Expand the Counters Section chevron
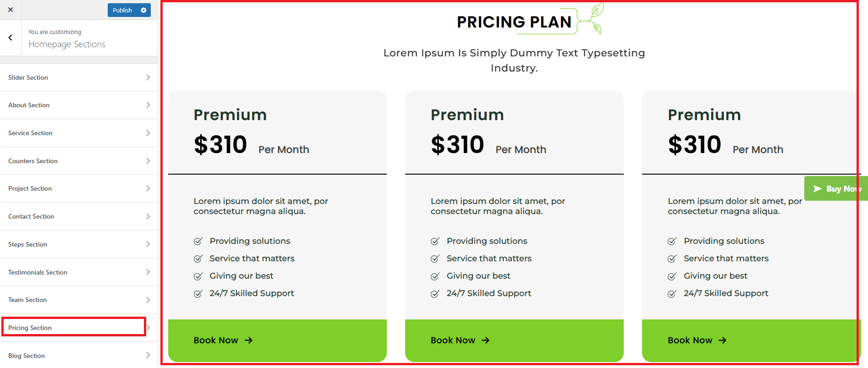This screenshot has width=868, height=368. (x=148, y=161)
